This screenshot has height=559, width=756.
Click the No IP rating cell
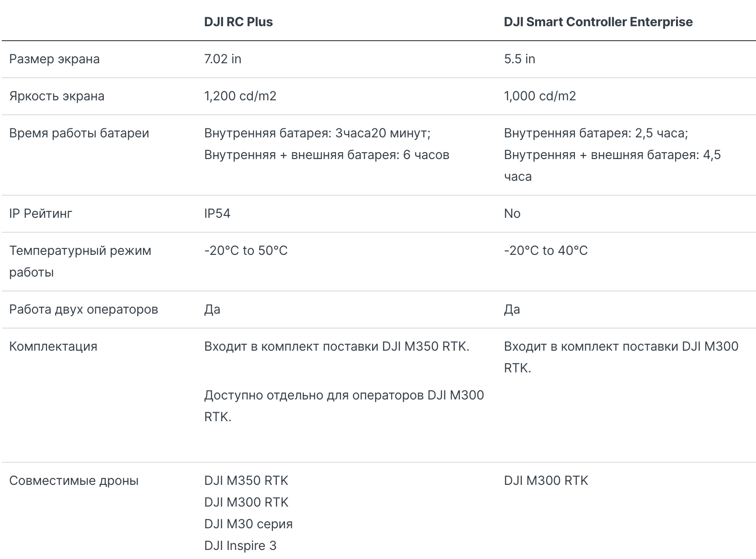pos(512,214)
